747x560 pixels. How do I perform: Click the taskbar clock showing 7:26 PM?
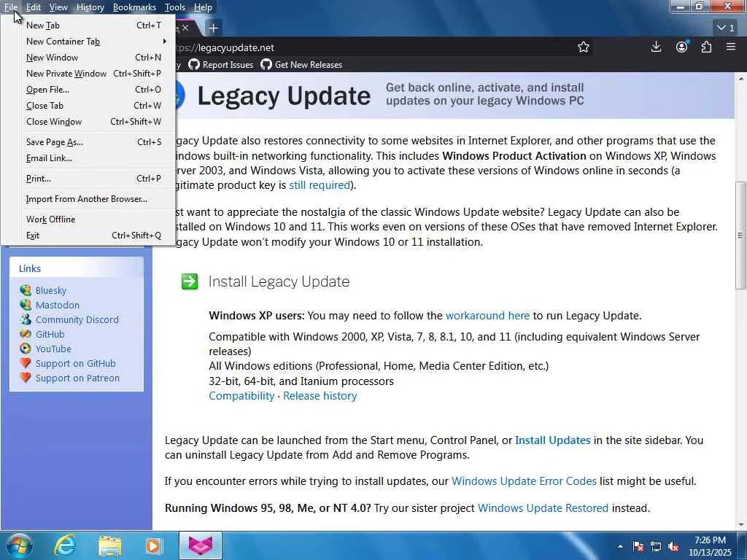[710, 546]
